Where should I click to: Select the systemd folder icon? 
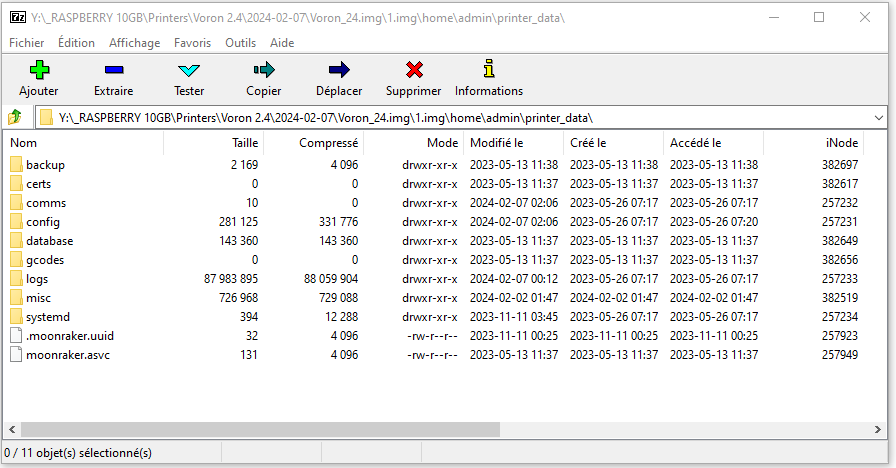[x=16, y=317]
